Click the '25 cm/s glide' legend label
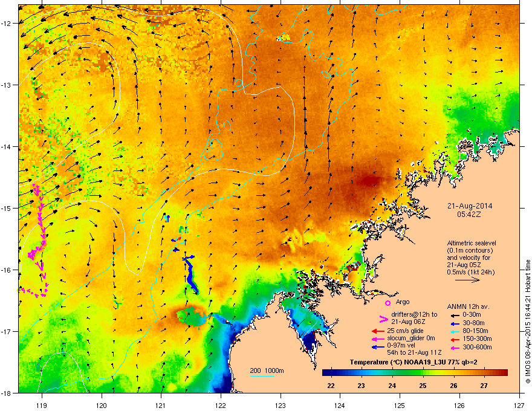 [405, 331]
